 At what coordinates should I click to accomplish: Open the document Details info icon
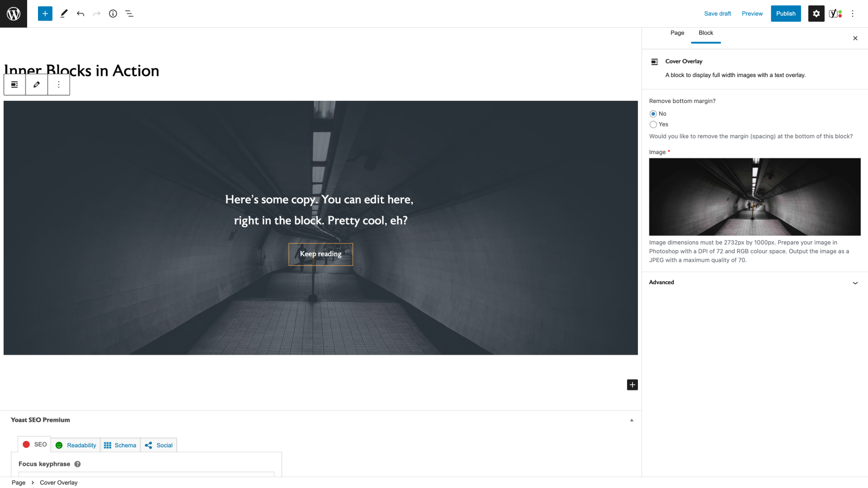pos(113,14)
